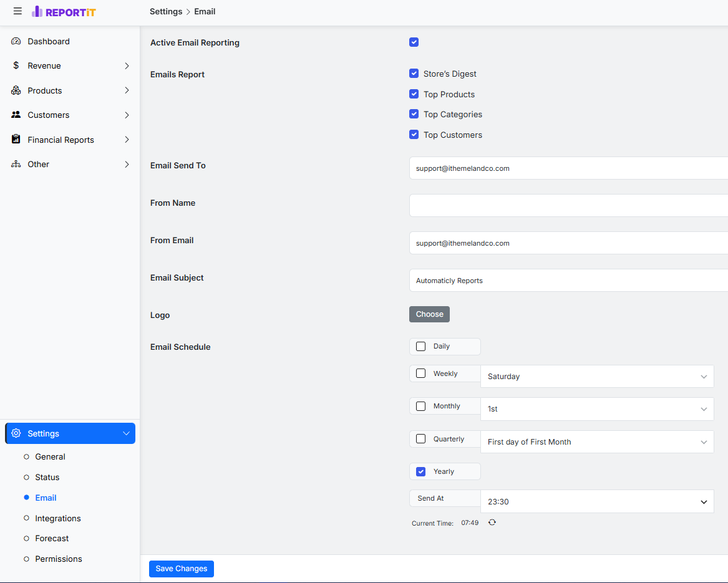Click the Current Time 07:49 value
This screenshot has height=583, width=728.
tap(470, 523)
